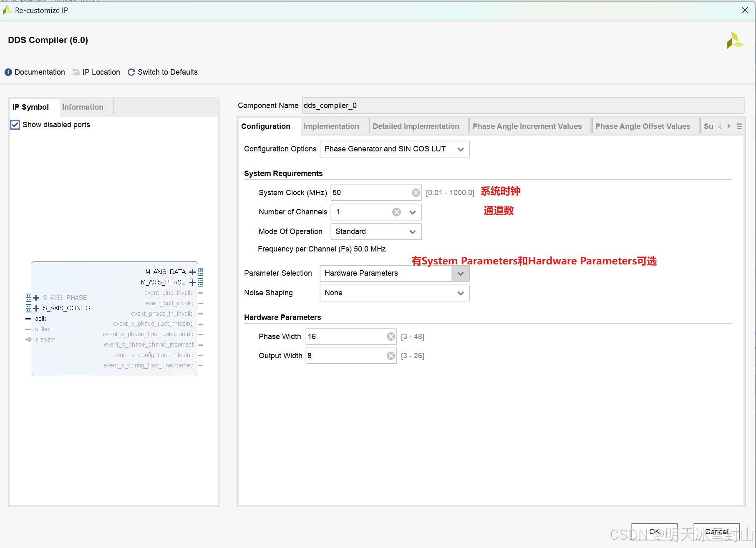Select the Information tab
The height and width of the screenshot is (548, 756).
point(83,107)
